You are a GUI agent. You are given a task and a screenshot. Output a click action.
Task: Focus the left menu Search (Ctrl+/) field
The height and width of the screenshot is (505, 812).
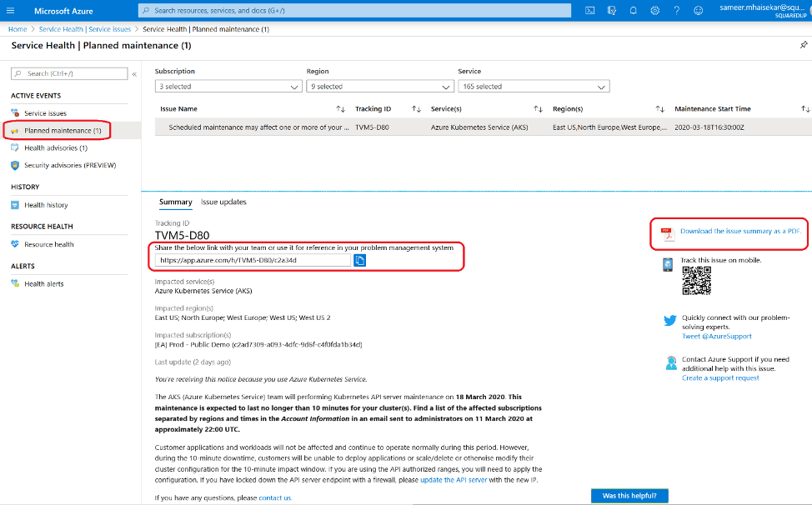[69, 73]
